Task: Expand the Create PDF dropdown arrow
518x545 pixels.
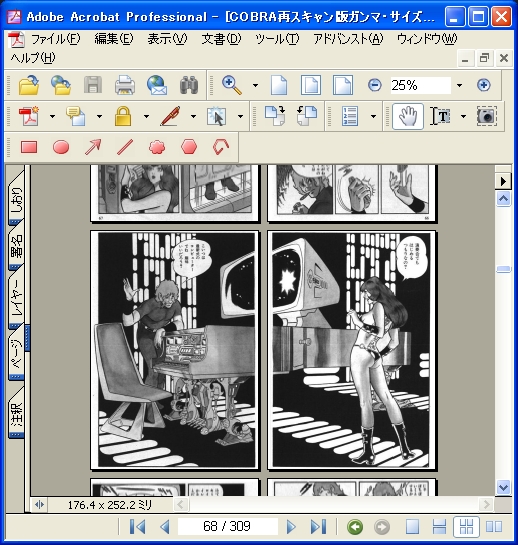Action: [x=52, y=116]
